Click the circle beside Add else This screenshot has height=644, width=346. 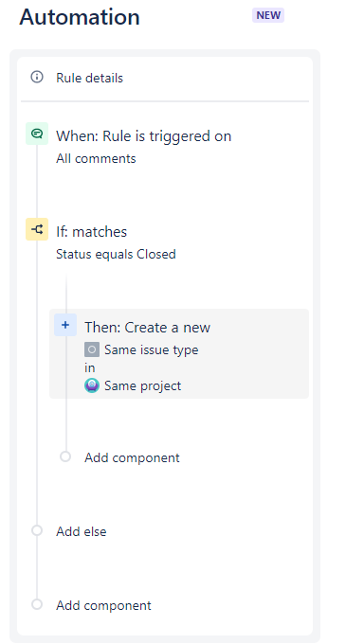(37, 530)
